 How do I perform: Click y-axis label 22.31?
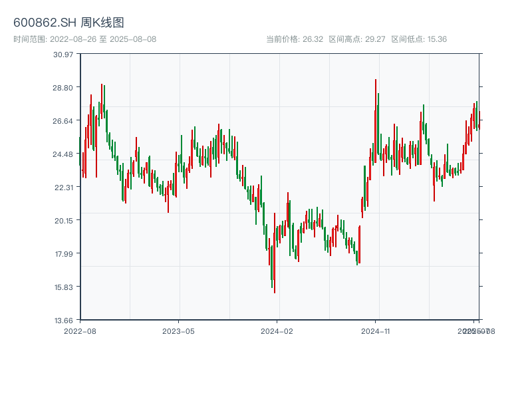(64, 188)
